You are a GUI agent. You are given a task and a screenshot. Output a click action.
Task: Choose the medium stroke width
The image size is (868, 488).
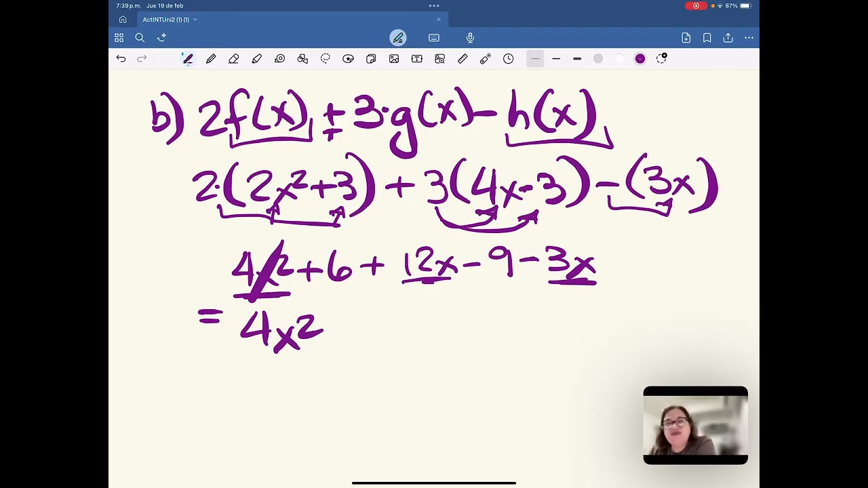point(556,59)
